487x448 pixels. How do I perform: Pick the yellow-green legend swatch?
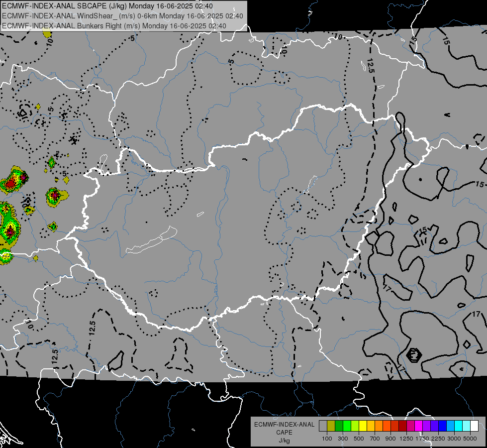tap(355, 426)
